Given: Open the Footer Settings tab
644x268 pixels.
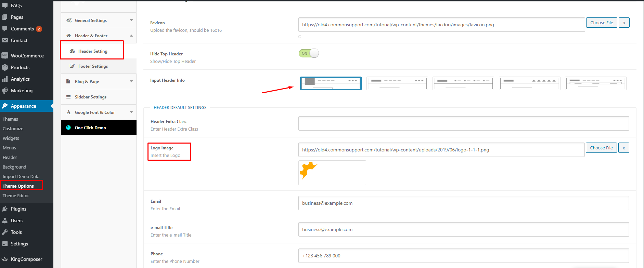Looking at the screenshot, I should (93, 66).
